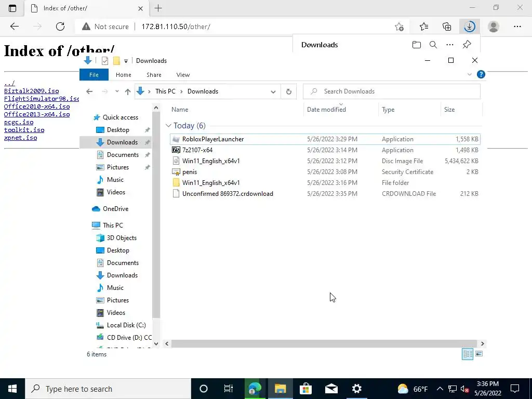Open Task View on the taskbar
Viewport: 532px width, 399px height.
229,389
